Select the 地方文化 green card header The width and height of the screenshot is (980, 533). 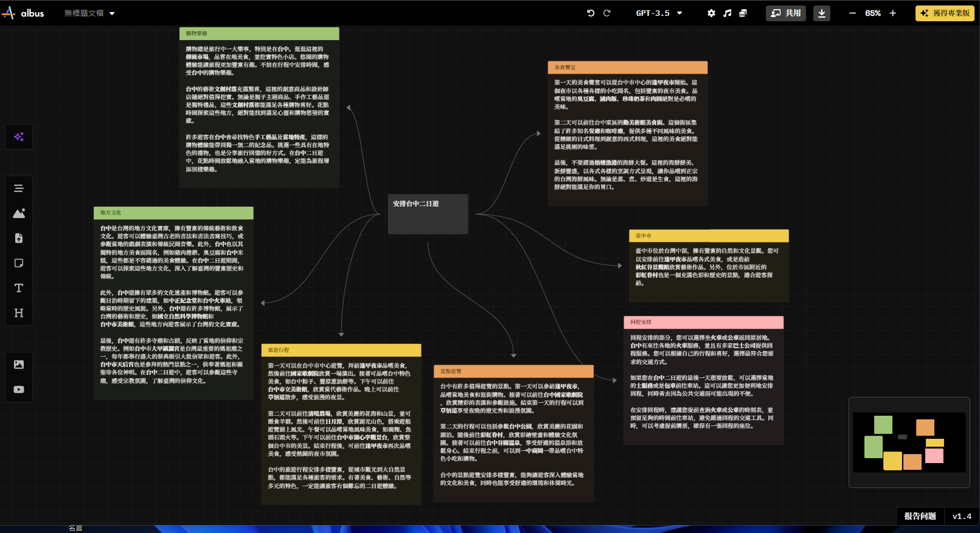click(173, 213)
